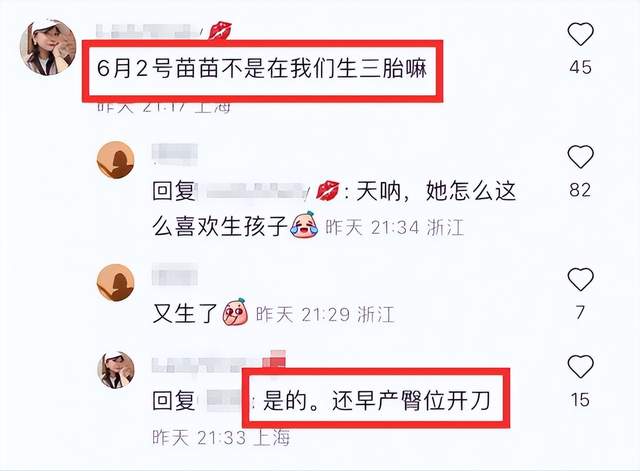
Task: Like the 又生了 comment with 7 likes
Action: [x=580, y=280]
